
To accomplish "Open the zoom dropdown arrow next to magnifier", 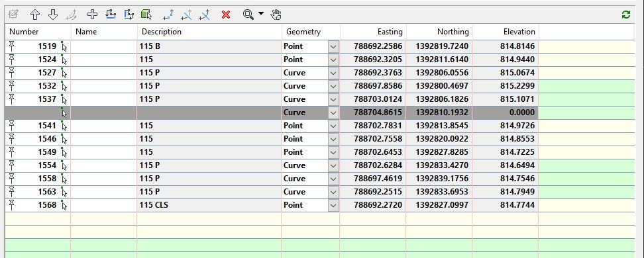I will click(x=261, y=13).
